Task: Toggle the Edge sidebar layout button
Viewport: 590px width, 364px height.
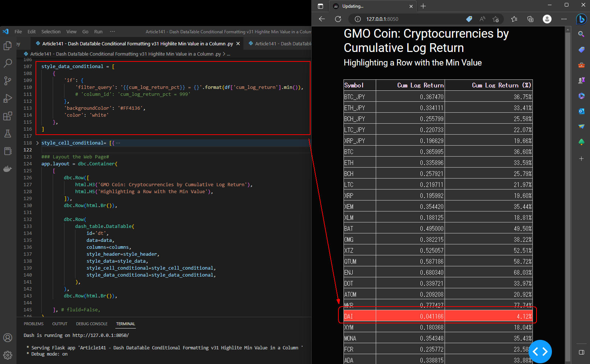Action: [581, 352]
